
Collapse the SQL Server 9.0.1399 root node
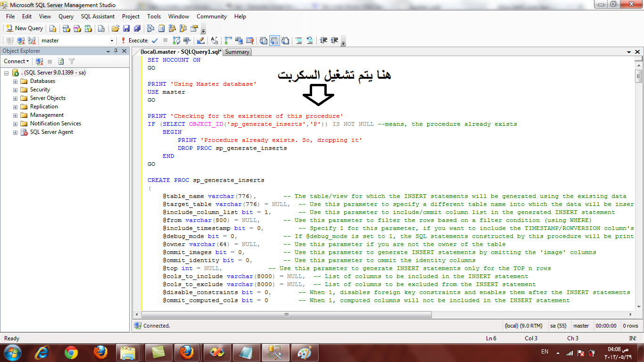6,73
